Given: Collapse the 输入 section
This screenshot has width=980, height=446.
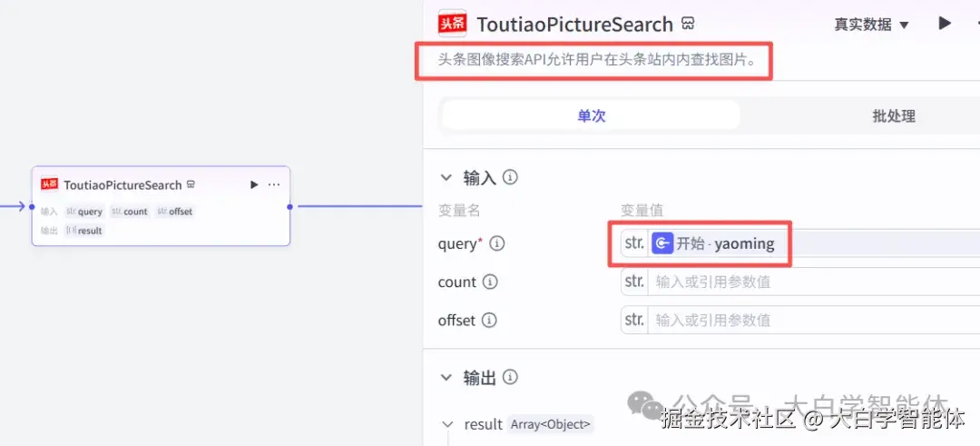Looking at the screenshot, I should pyautogui.click(x=446, y=178).
